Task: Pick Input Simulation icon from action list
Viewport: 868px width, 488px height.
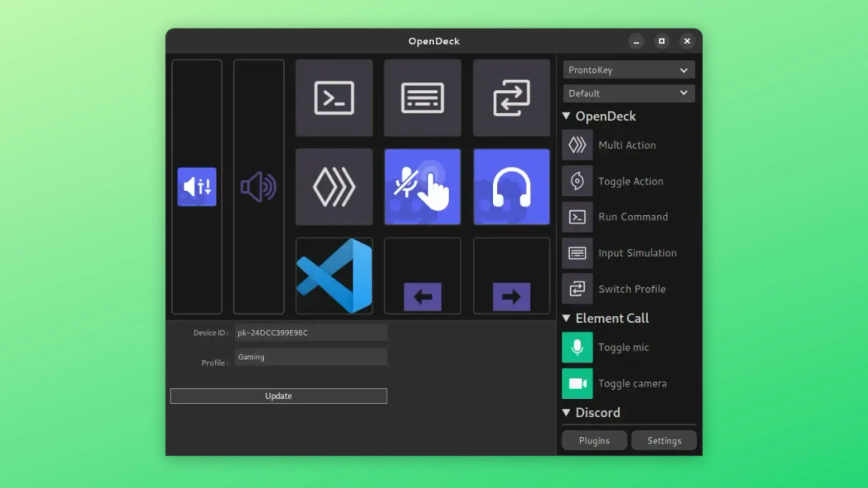Action: (x=577, y=253)
